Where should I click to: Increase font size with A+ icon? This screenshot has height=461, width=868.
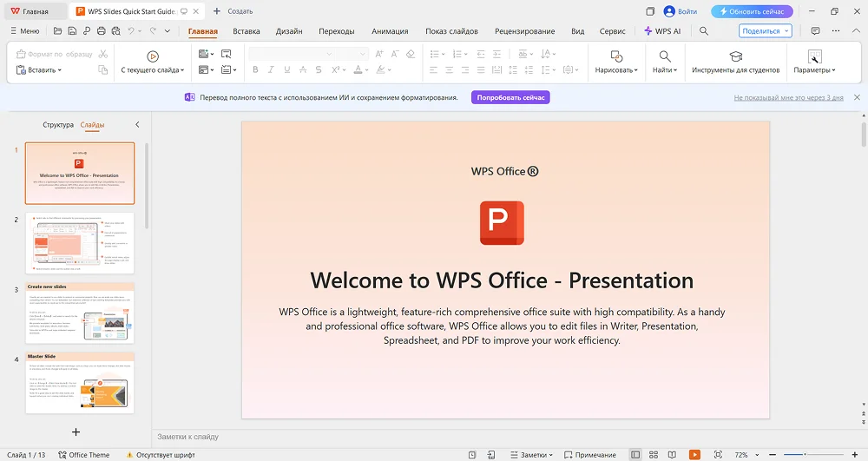[x=379, y=54]
